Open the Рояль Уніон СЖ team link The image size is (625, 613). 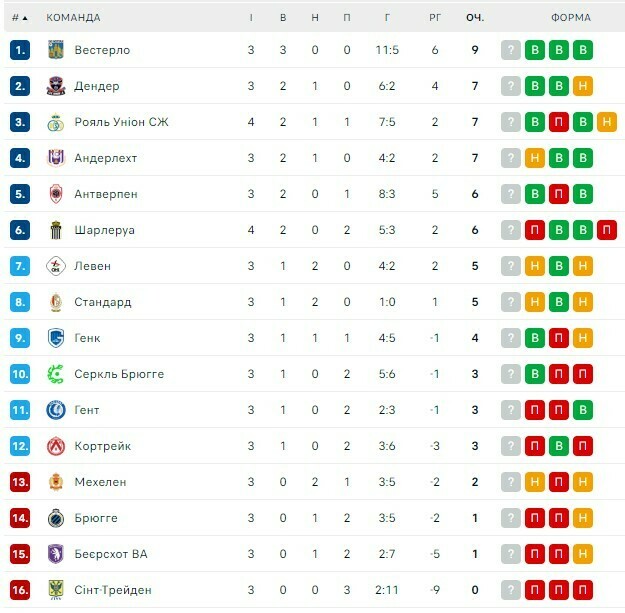(x=121, y=122)
